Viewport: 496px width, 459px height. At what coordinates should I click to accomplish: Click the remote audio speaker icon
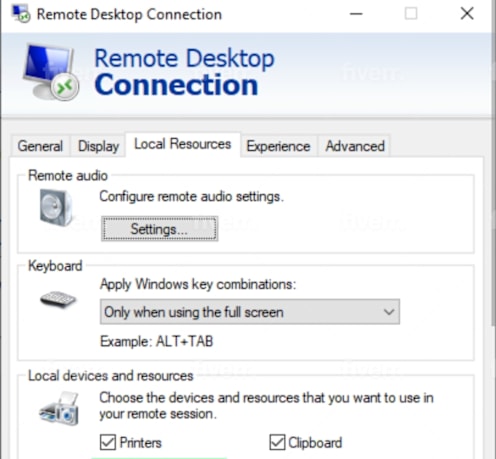(x=55, y=207)
